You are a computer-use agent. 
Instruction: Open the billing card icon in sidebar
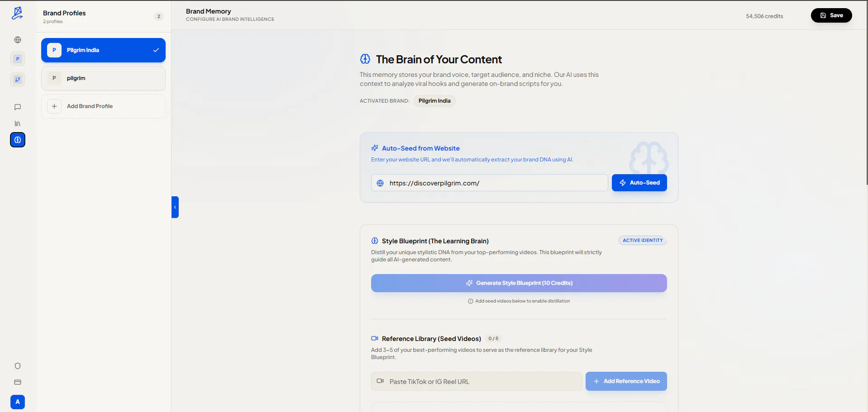point(18,382)
